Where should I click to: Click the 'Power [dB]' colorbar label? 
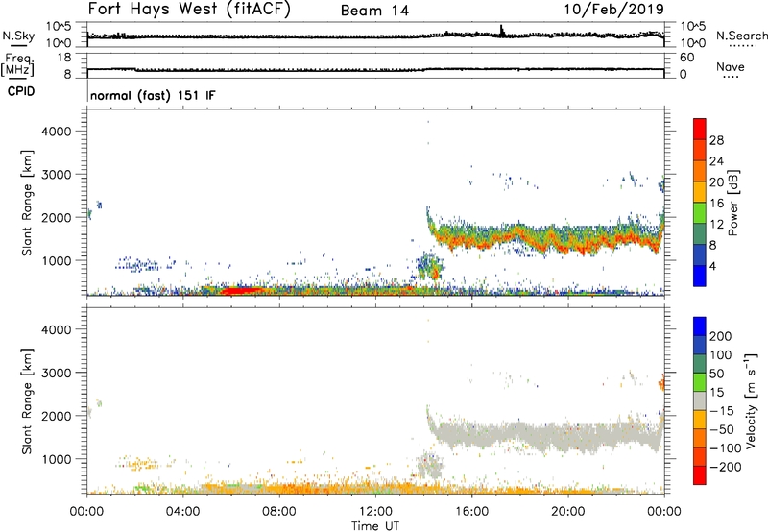pyautogui.click(x=732, y=203)
